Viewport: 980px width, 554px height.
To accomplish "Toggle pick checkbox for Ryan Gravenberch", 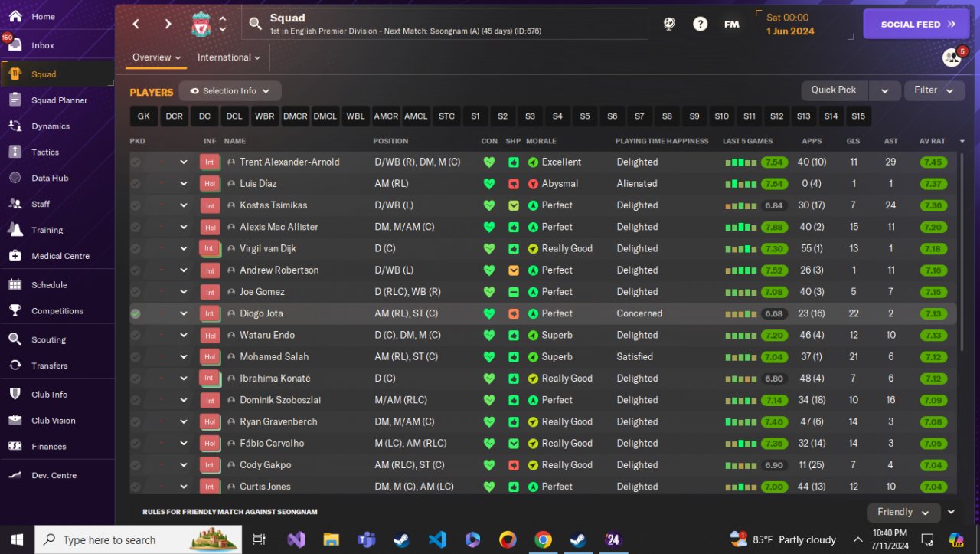I will coord(136,421).
